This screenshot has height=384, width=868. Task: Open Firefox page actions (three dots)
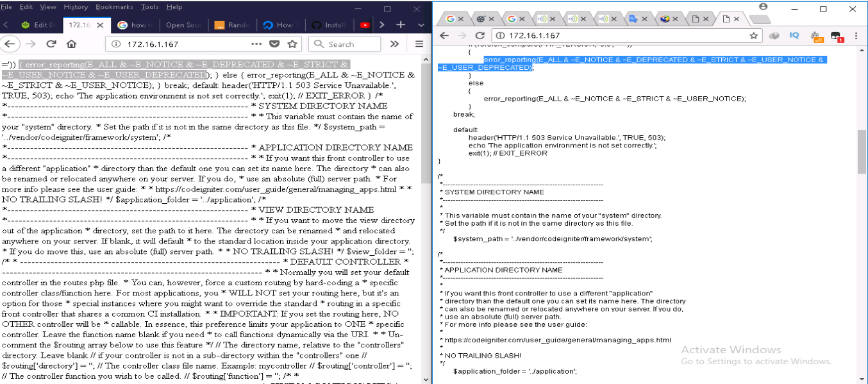point(256,44)
